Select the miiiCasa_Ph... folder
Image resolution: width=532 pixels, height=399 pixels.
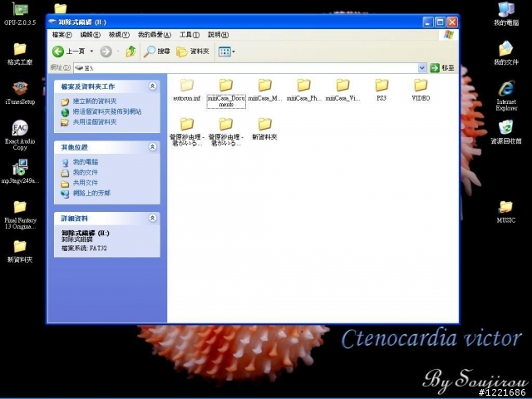pyautogui.click(x=303, y=90)
